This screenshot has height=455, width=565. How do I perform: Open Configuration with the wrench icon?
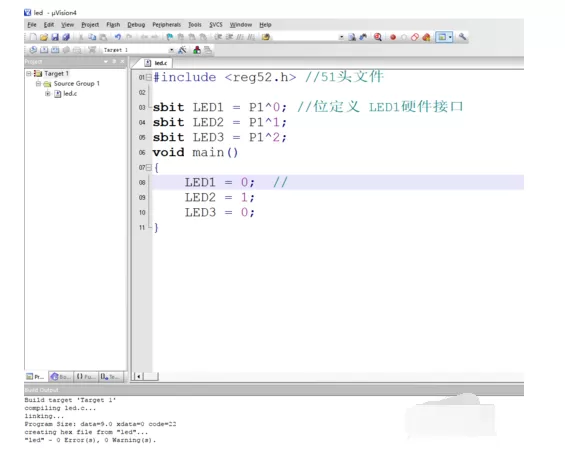point(462,37)
